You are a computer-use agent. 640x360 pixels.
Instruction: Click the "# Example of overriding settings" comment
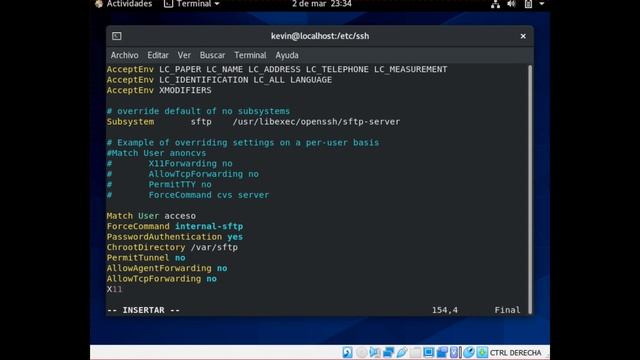pos(243,142)
